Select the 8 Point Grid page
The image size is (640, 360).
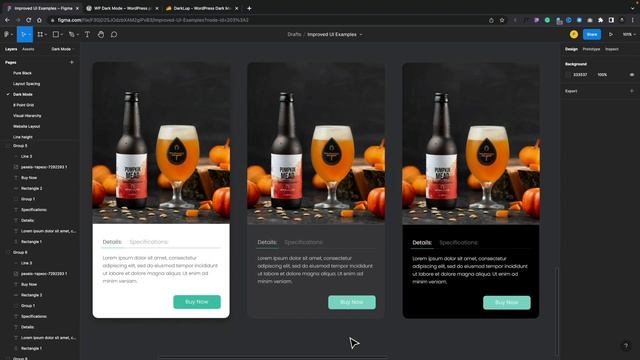pyautogui.click(x=23, y=105)
